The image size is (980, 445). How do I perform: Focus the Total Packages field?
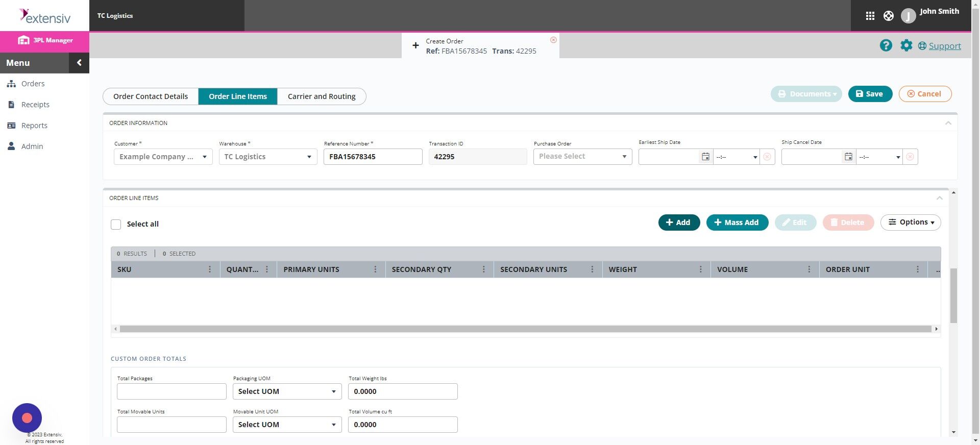(x=171, y=391)
